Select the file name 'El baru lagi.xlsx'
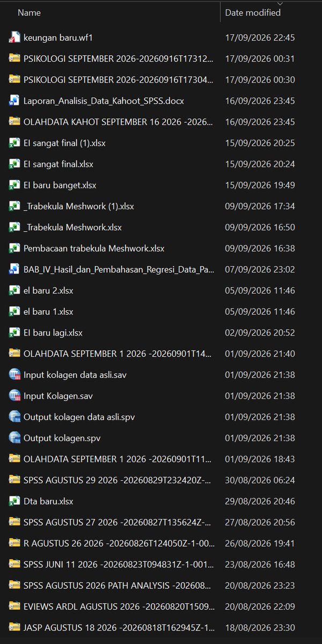The height and width of the screenshot is (644, 322). [53, 333]
